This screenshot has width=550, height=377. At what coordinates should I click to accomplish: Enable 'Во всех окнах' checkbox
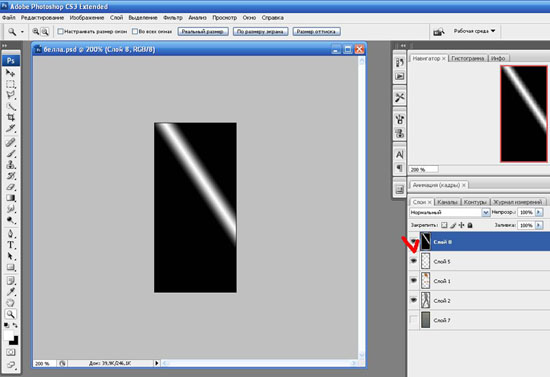(x=135, y=32)
